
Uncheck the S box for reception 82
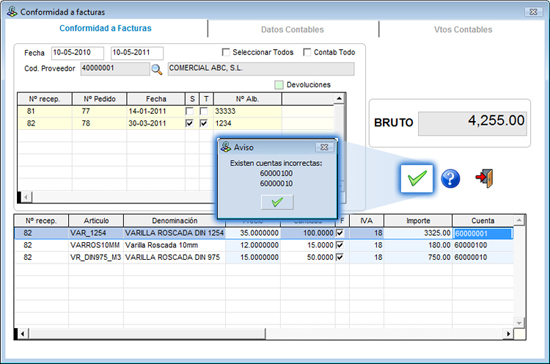(x=189, y=123)
